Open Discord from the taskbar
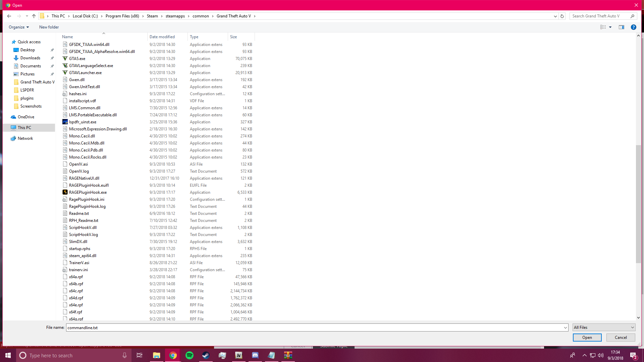644x362 pixels. point(255,355)
